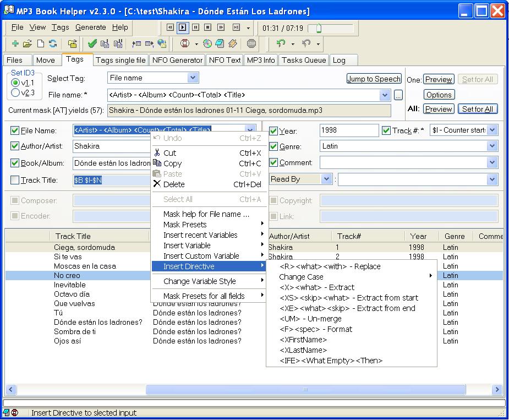Image resolution: width=509 pixels, height=420 pixels.
Task: Skip to previous track in player
Action: [170, 28]
